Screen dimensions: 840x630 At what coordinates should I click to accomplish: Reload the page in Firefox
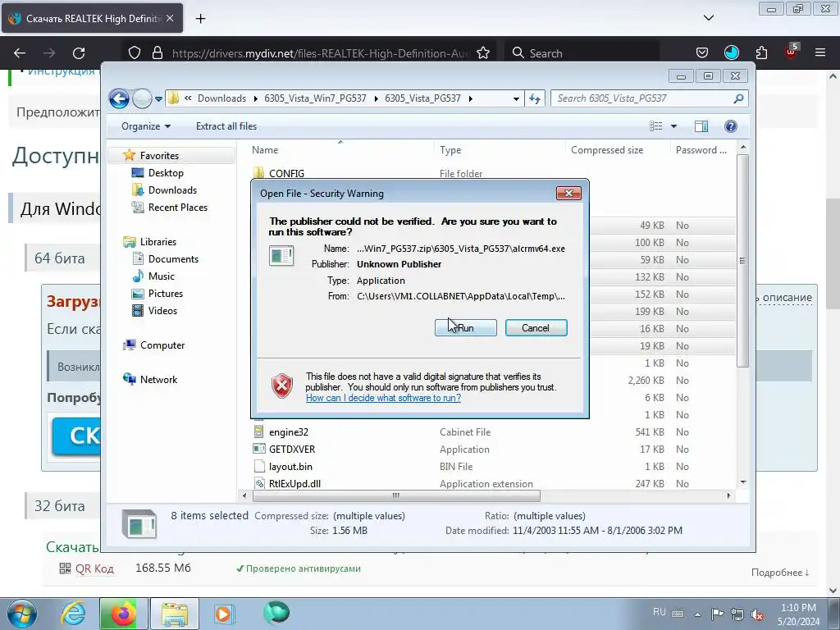pos(79,53)
